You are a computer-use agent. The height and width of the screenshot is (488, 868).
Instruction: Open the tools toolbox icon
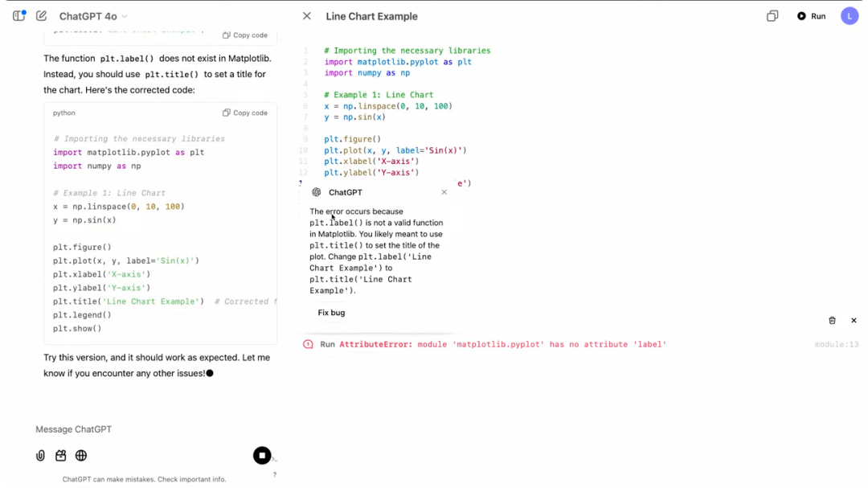tap(61, 455)
